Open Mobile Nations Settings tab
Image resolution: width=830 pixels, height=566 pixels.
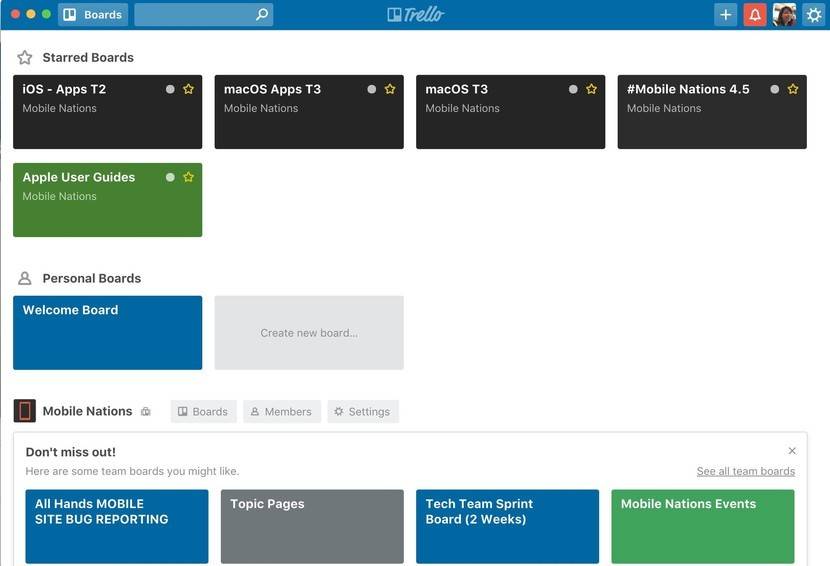362,411
